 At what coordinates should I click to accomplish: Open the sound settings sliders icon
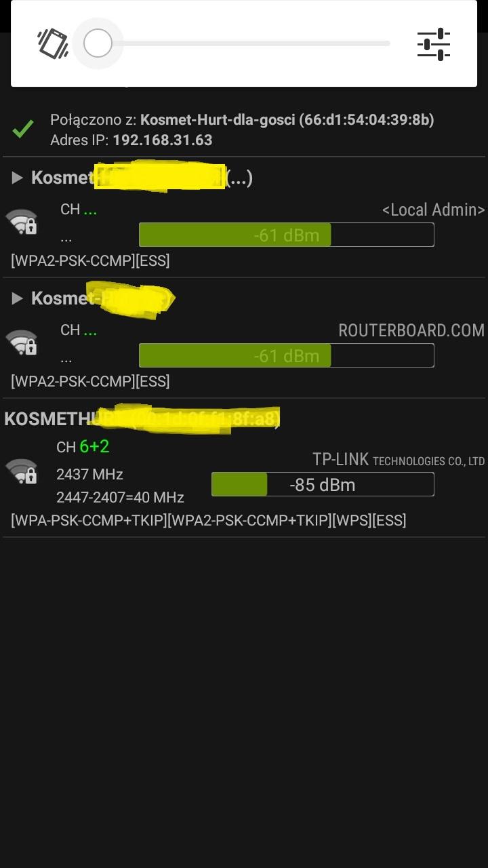pos(434,44)
